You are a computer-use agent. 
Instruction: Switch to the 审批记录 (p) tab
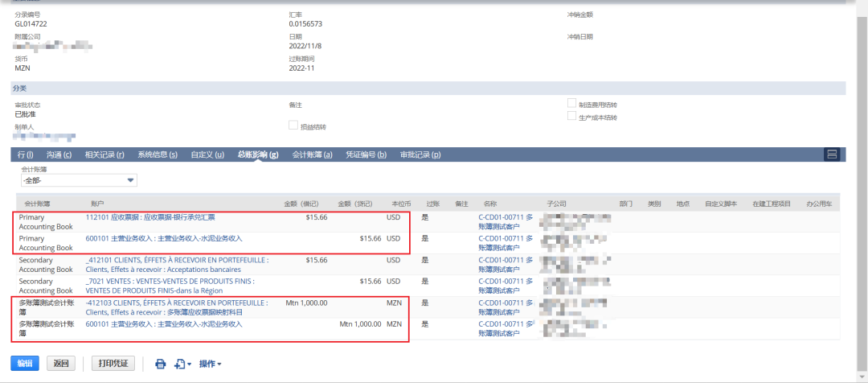420,154
